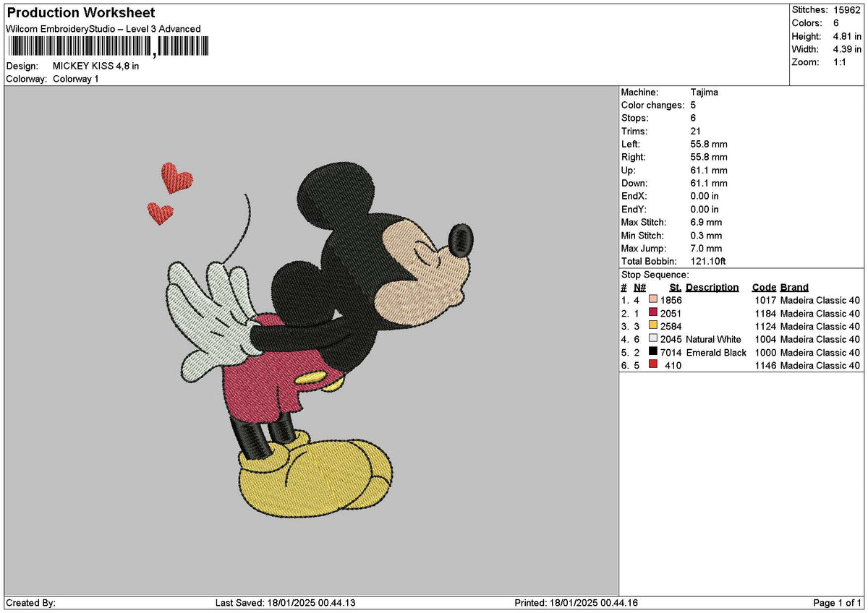Click the 'Stop Sequence:' heading

pyautogui.click(x=655, y=275)
